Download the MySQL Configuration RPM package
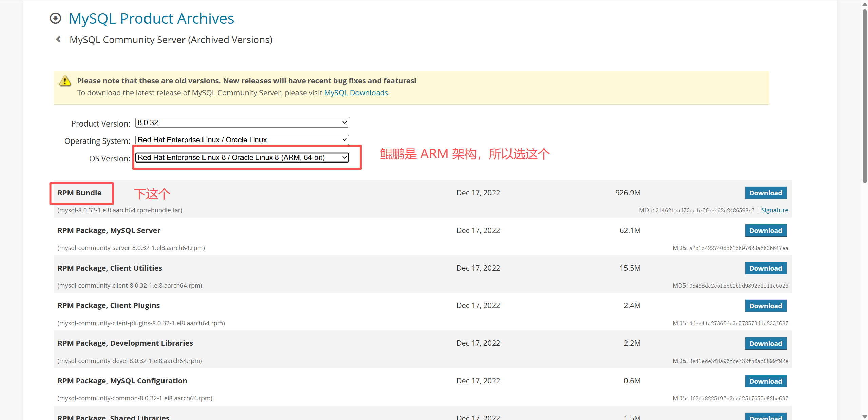Viewport: 868px width, 420px height. [x=766, y=381]
